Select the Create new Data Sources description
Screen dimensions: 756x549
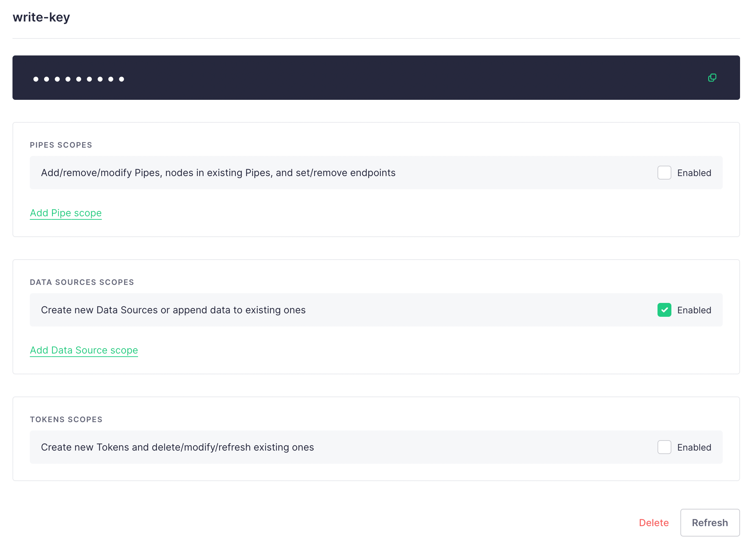pos(173,310)
